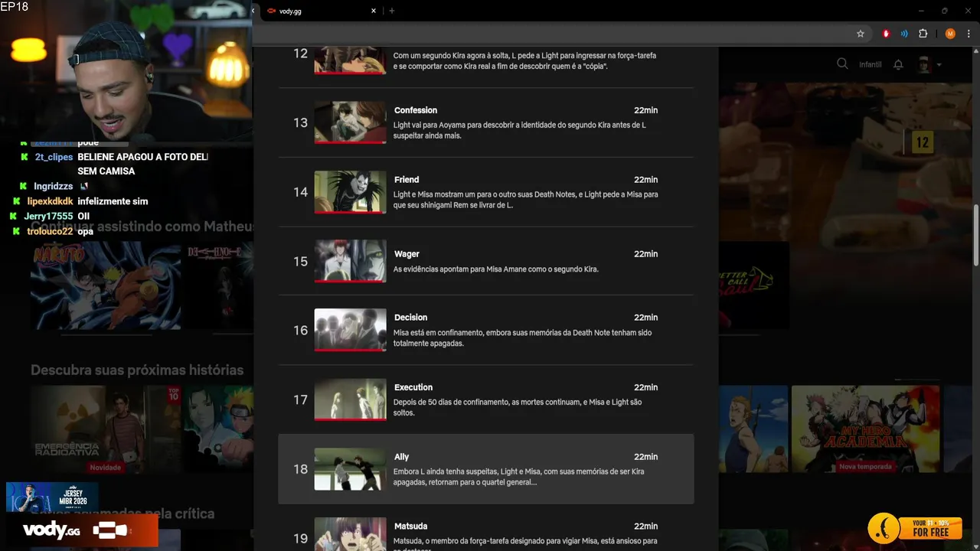Bookmark page with star icon

pyautogui.click(x=861, y=34)
